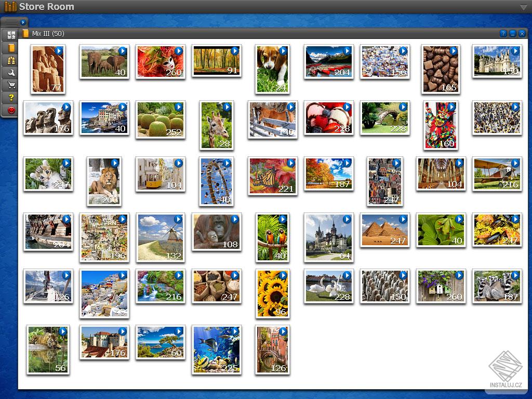Select the sticker collage 196-piece thumbnail
Screen dimensions: 532x399
tap(104, 237)
